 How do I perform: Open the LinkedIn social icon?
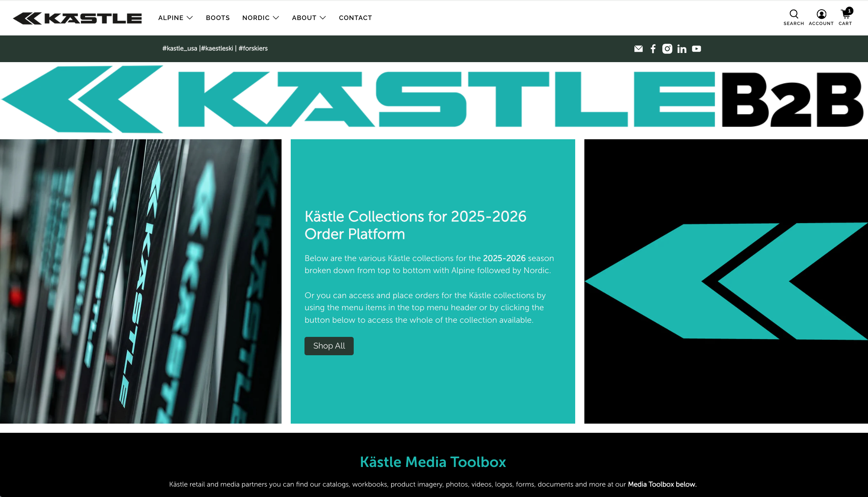pos(682,49)
